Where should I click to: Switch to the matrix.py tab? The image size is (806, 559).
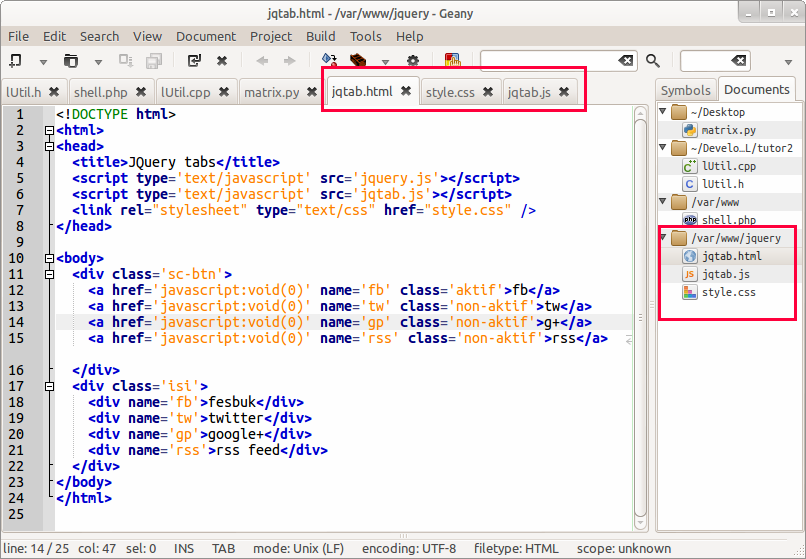coord(271,92)
